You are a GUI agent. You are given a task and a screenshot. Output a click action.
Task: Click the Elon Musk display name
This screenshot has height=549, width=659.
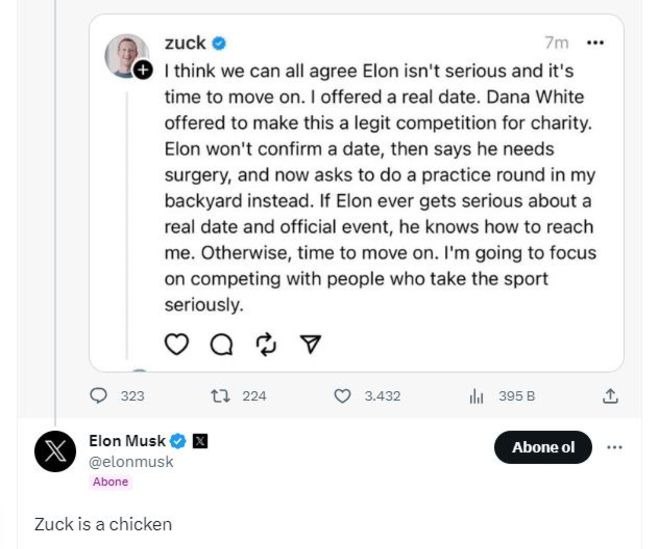[126, 441]
